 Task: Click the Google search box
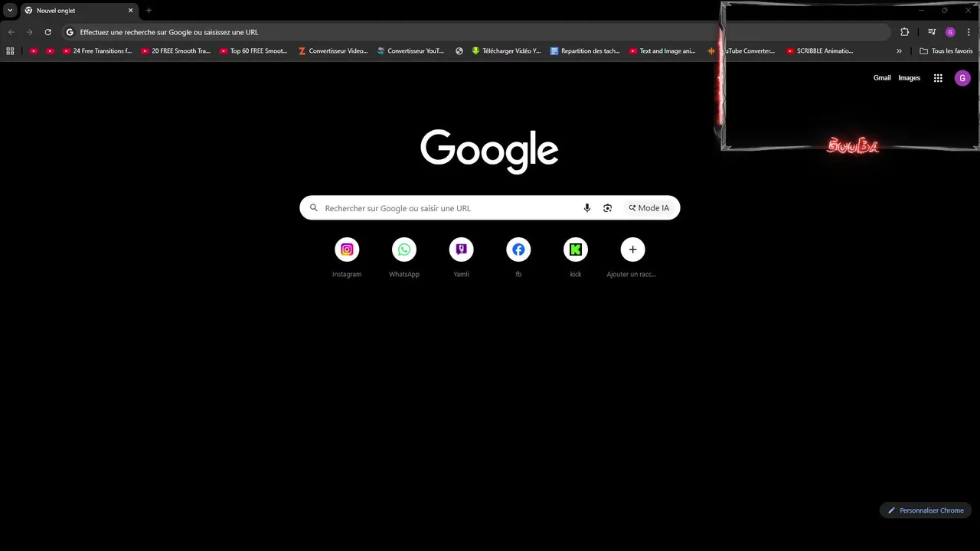[x=490, y=208]
